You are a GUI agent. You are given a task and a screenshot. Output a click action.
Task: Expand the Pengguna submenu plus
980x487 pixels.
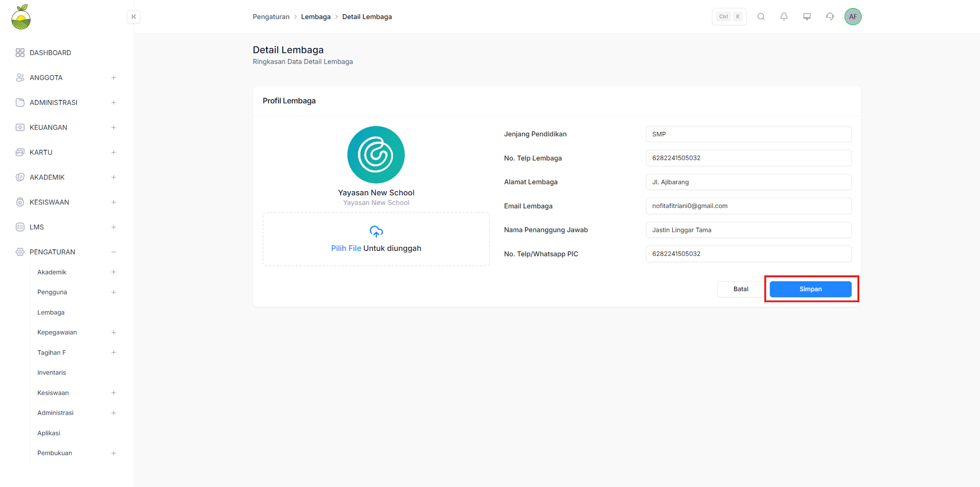point(113,292)
